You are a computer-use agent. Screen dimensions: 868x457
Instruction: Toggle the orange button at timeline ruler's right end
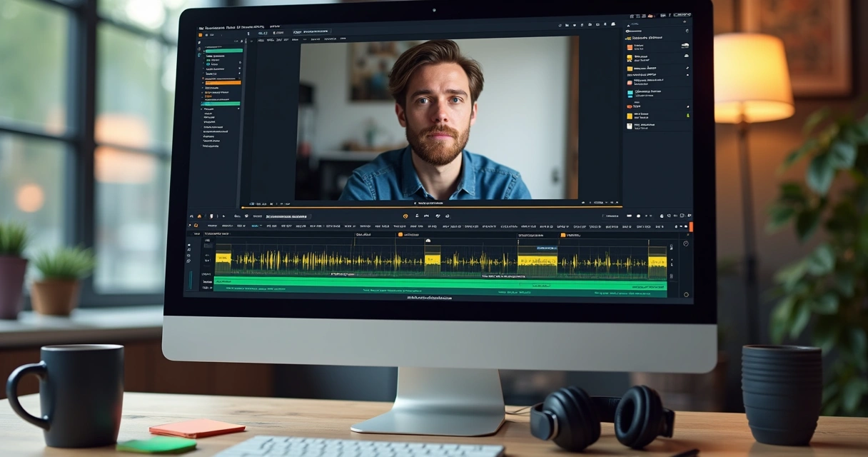pyautogui.click(x=690, y=226)
